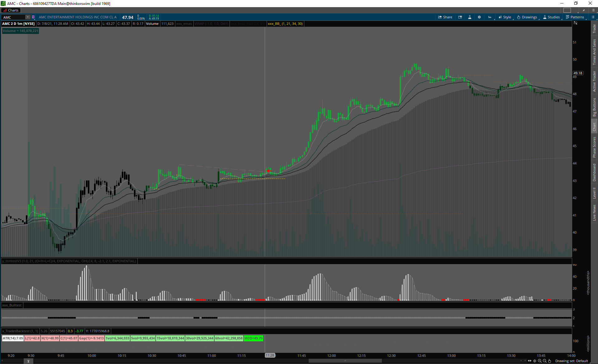
Task: Toggle the pin icon at top right
Action: [584, 10]
